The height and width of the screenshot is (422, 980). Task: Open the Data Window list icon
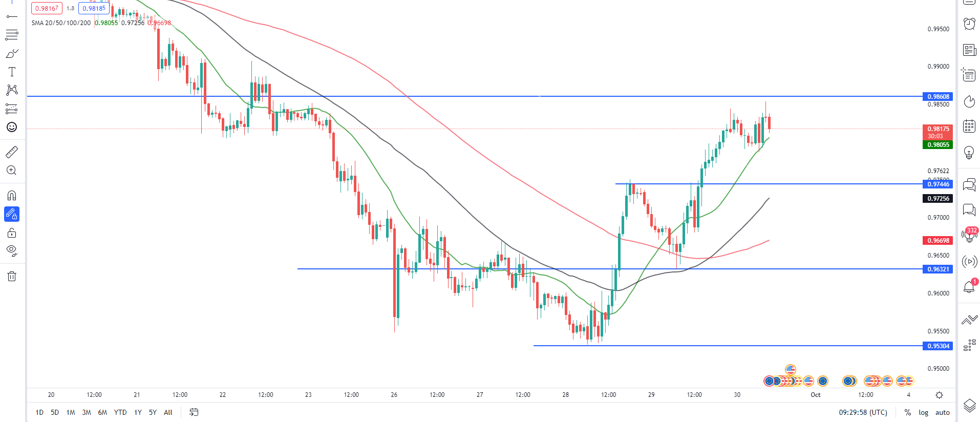pyautogui.click(x=969, y=75)
